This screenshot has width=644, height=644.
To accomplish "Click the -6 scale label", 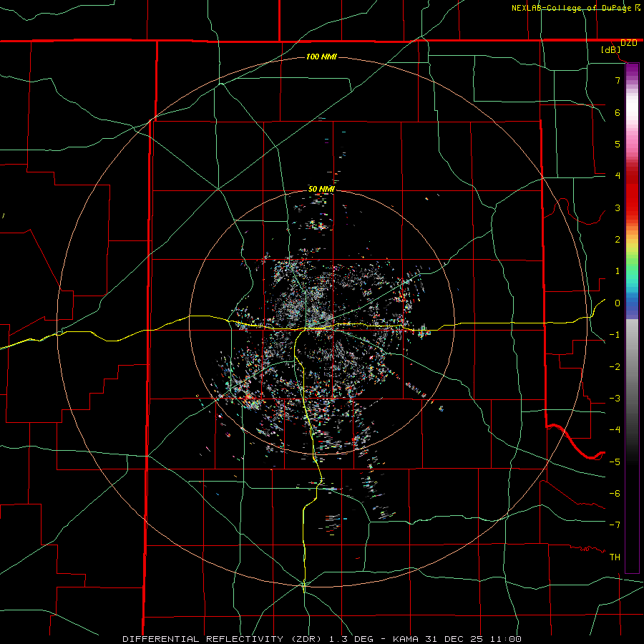I will pos(615,494).
